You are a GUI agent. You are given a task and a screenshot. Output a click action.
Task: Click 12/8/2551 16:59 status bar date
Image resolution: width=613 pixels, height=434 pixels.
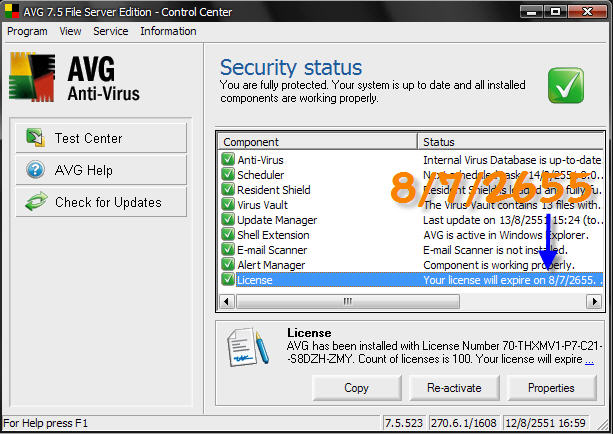point(546,423)
